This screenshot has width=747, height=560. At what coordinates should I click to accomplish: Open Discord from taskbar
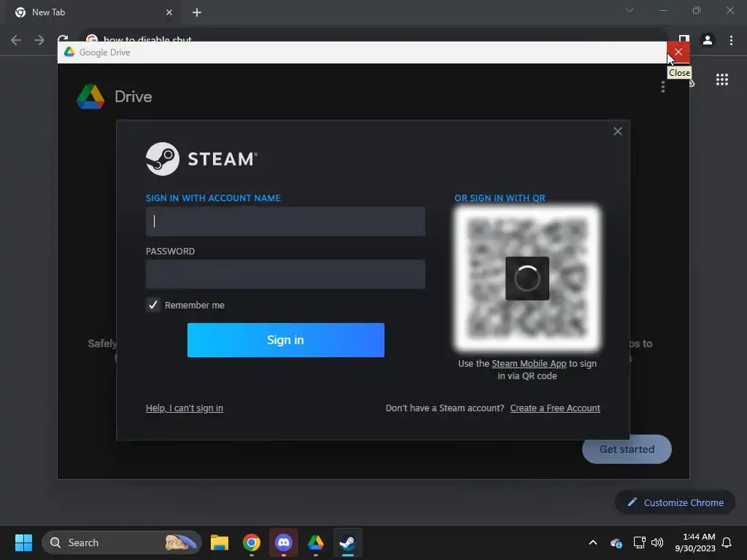284,542
